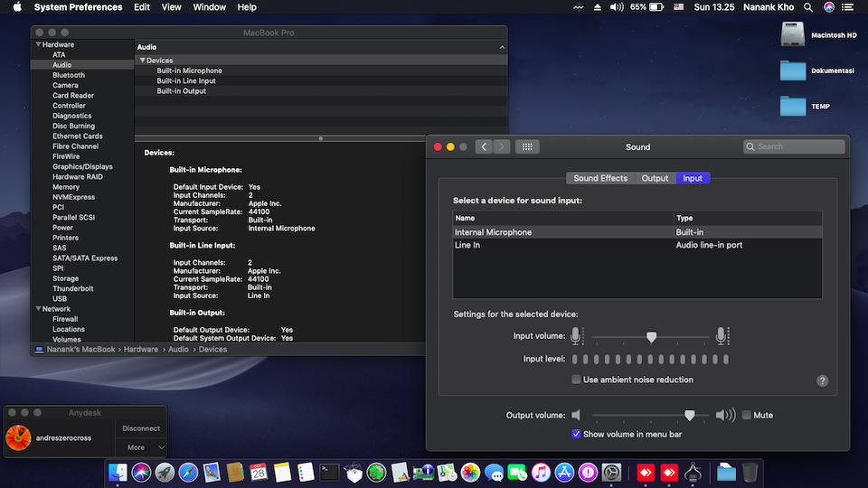The width and height of the screenshot is (868, 488).
Task: Collapse Network section in MacBook Pro sidebar
Action: point(38,309)
